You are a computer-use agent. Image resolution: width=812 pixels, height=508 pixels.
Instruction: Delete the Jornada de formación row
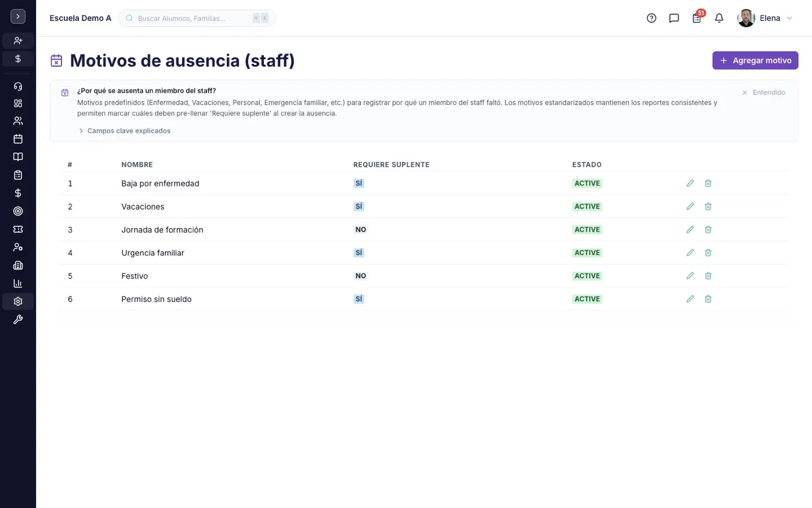click(x=708, y=229)
